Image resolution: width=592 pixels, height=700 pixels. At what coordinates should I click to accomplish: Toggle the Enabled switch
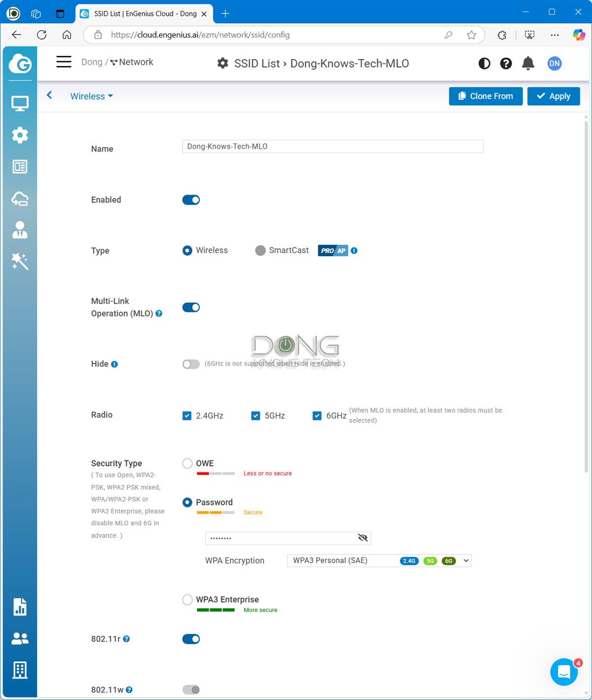coord(191,200)
